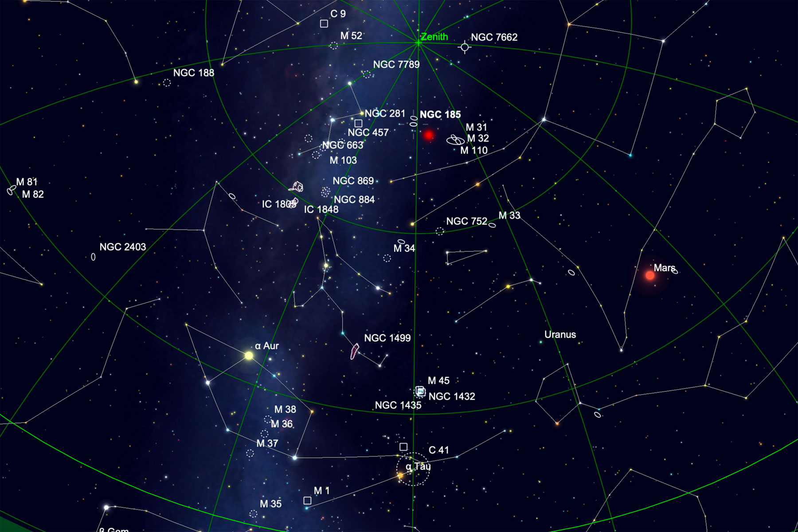Click the NGC 281 square marker
The image size is (798, 532).
click(358, 123)
